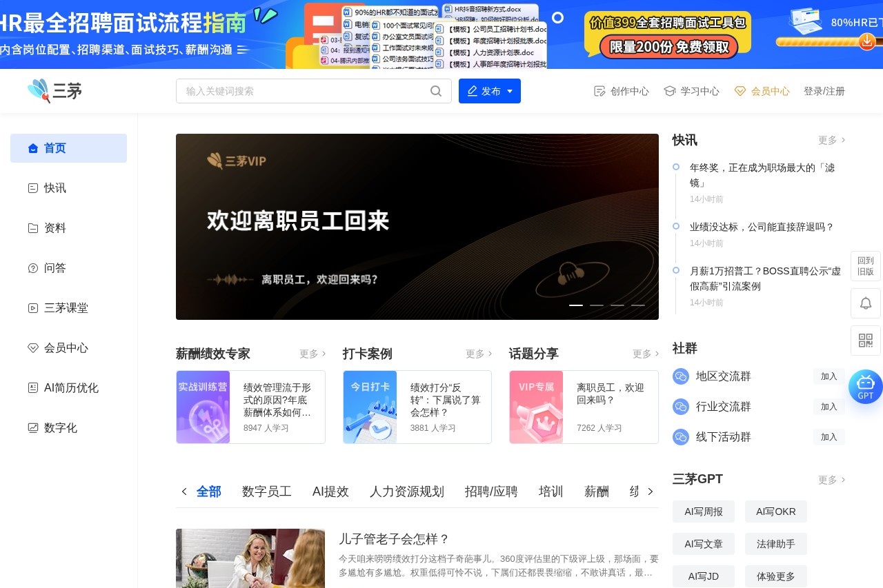Open the floating GPT robot assistant
883x588 pixels.
click(866, 387)
